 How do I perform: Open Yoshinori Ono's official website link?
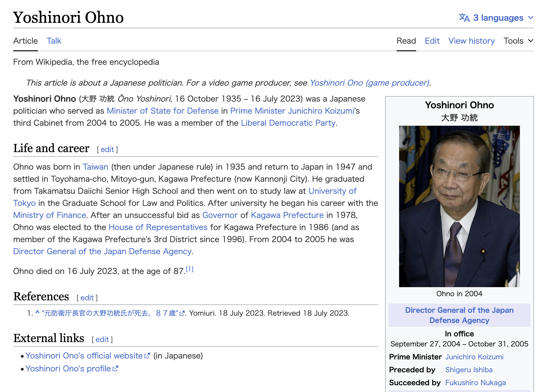click(x=84, y=356)
